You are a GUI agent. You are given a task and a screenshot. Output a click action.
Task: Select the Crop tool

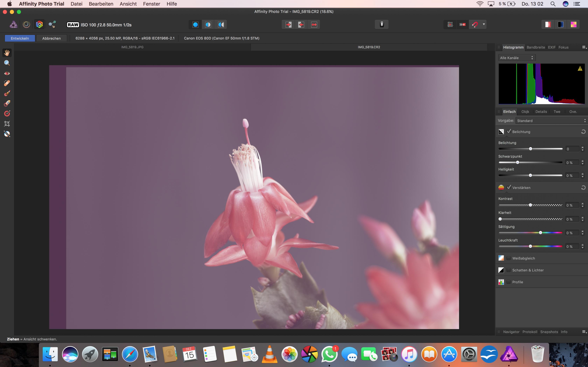[x=7, y=124]
